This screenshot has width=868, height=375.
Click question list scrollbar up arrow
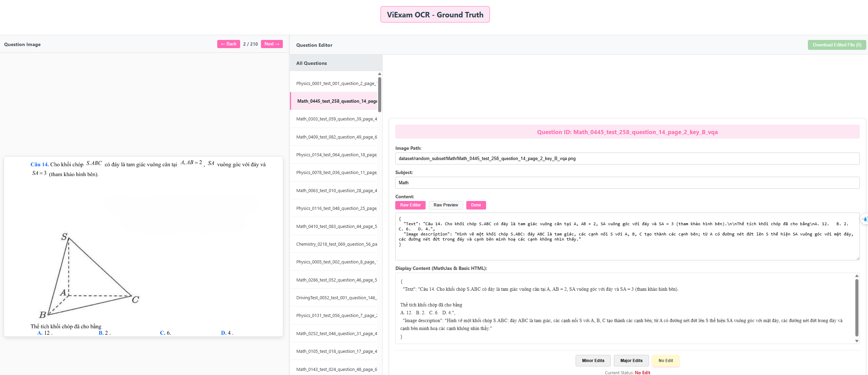pyautogui.click(x=380, y=74)
